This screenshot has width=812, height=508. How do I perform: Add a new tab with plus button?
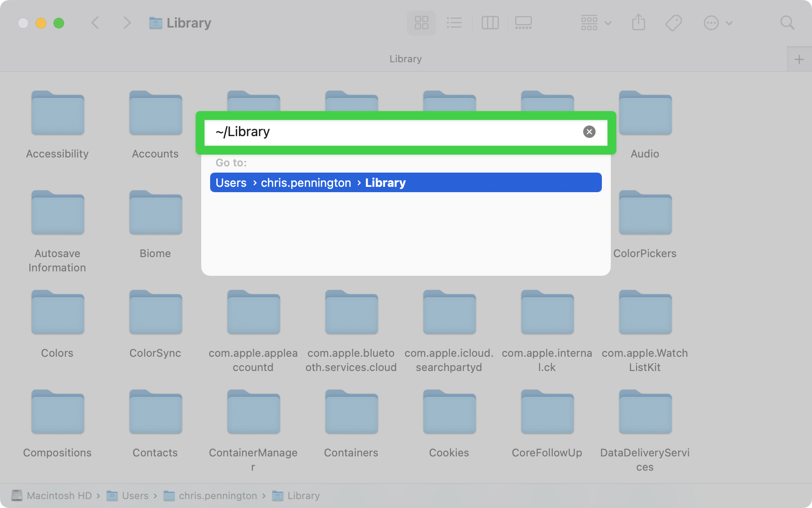pos(799,59)
